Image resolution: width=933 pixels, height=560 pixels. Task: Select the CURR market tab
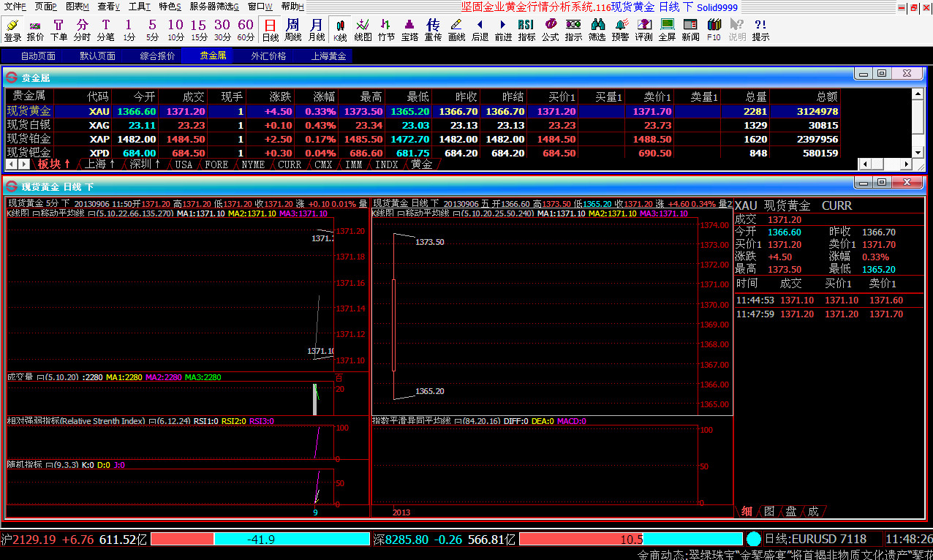[290, 164]
